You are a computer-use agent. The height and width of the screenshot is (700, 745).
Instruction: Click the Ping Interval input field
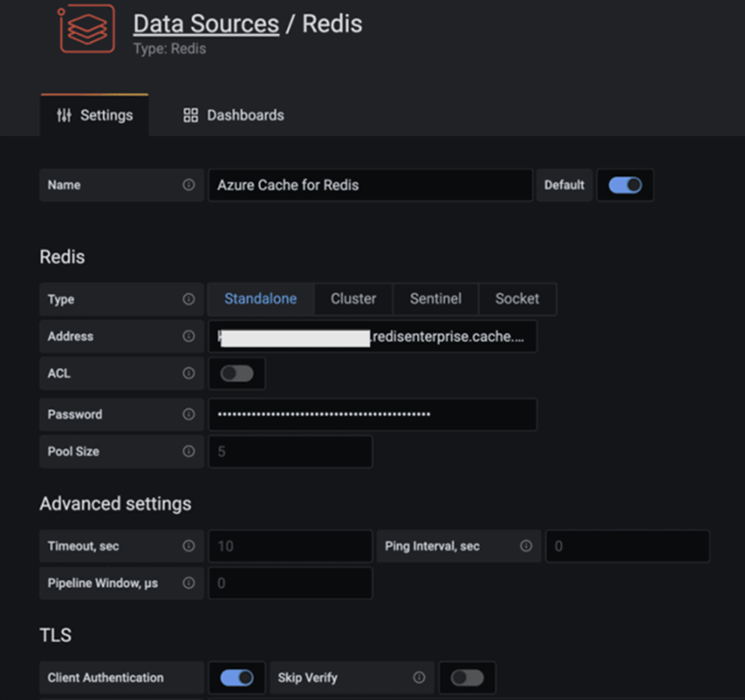click(627, 546)
